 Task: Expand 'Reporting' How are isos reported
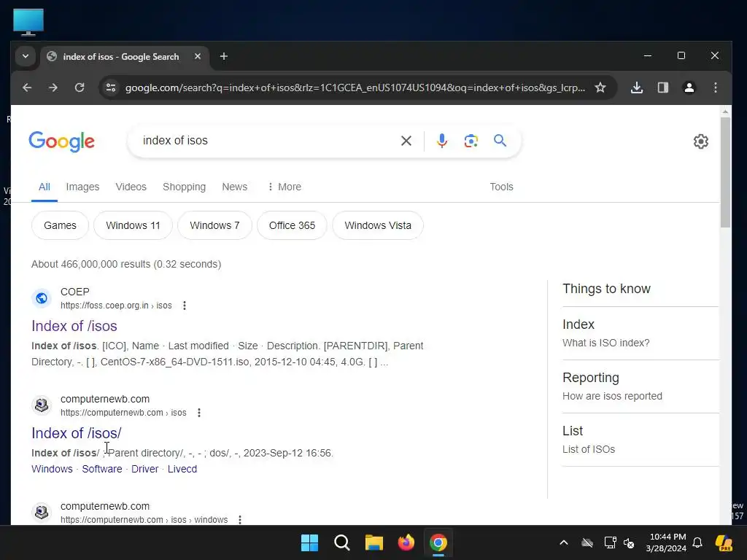click(640, 386)
